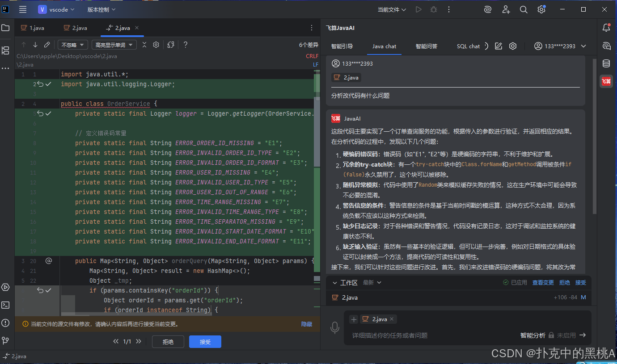Open the 当前文件 run configuration dropdown
617x364 pixels.
(392, 9)
